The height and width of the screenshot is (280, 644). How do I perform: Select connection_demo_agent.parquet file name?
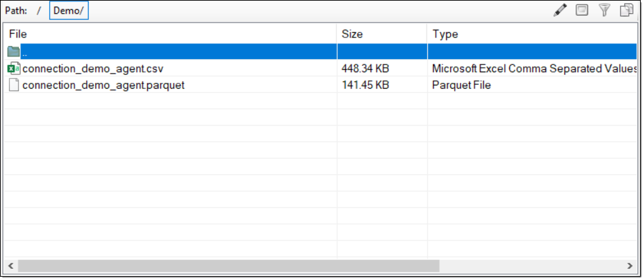click(103, 85)
